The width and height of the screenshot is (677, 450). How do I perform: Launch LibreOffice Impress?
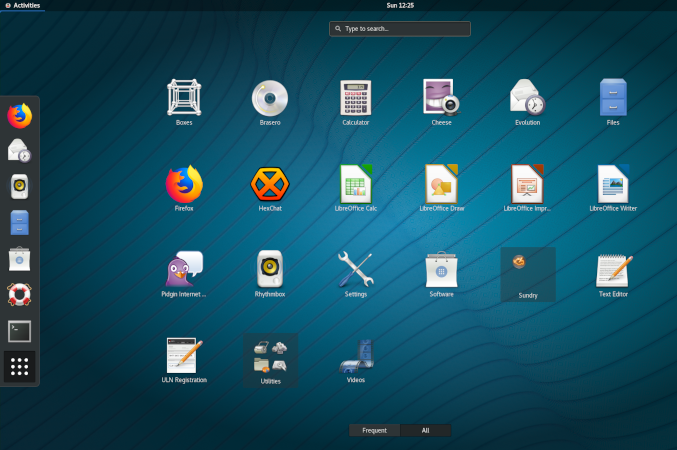pyautogui.click(x=527, y=188)
